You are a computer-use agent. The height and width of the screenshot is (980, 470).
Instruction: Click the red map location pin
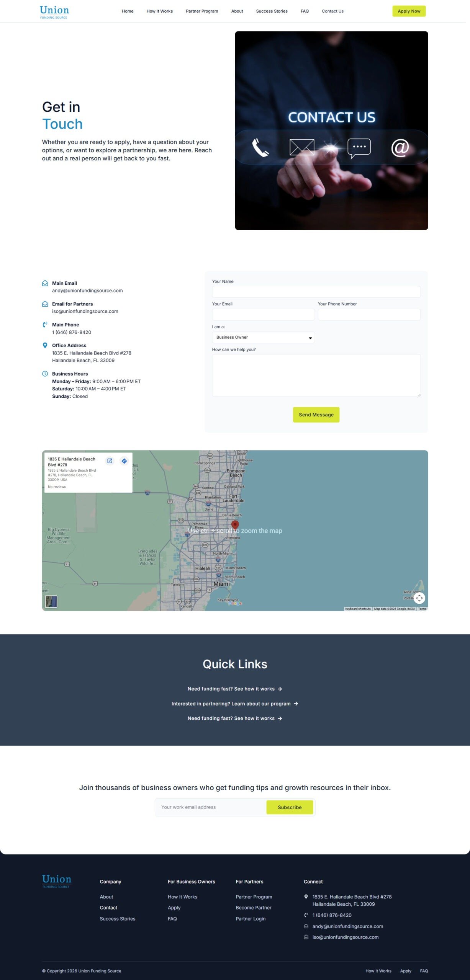(235, 525)
